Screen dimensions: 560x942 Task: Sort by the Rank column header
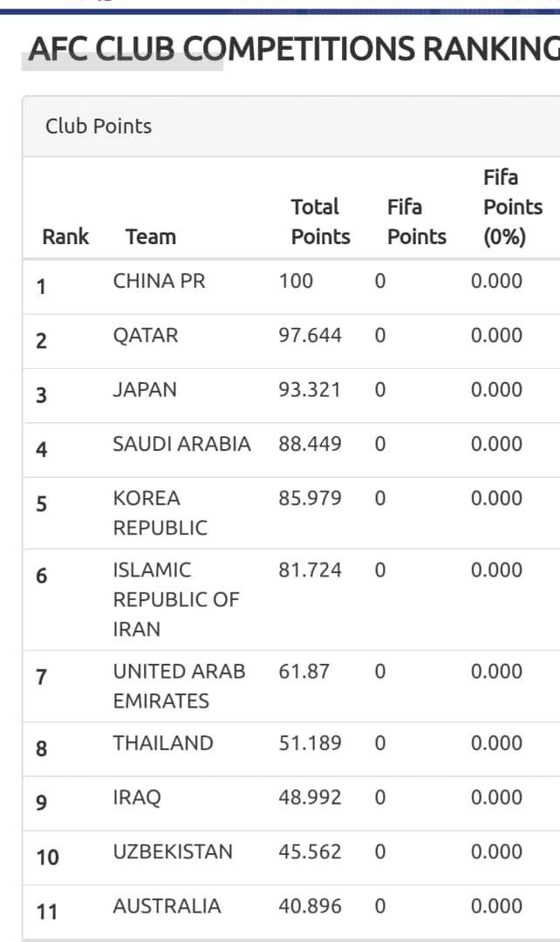tap(65, 236)
